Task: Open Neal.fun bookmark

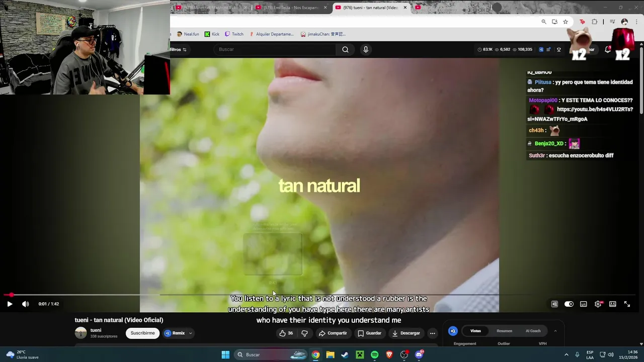Action: [x=188, y=34]
